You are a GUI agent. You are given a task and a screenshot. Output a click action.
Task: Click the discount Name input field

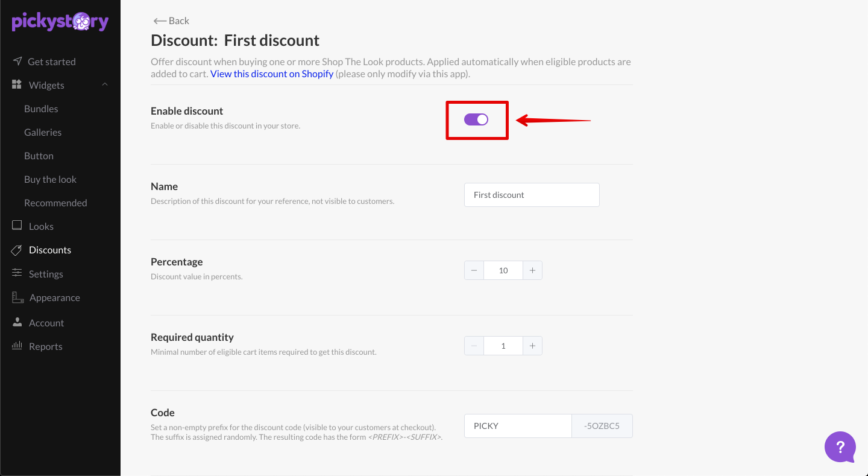point(532,195)
